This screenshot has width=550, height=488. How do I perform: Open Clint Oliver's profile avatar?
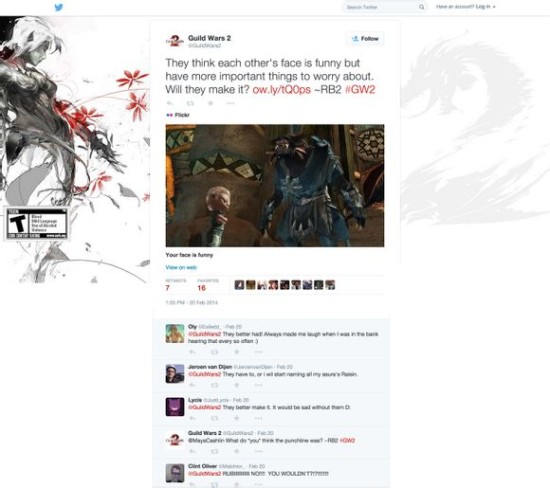(175, 473)
